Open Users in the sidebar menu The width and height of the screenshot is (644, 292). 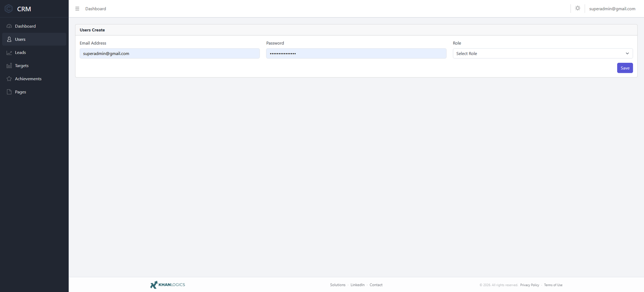(x=34, y=39)
